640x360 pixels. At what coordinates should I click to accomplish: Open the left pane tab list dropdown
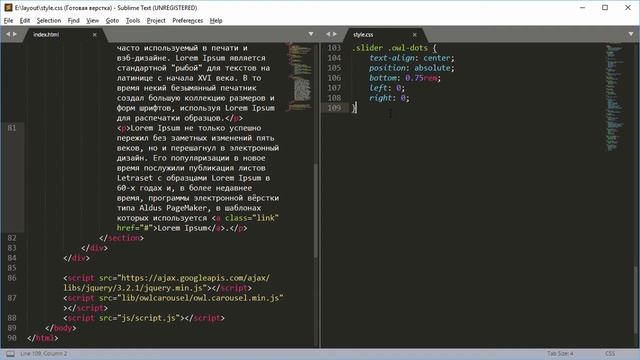tap(311, 34)
